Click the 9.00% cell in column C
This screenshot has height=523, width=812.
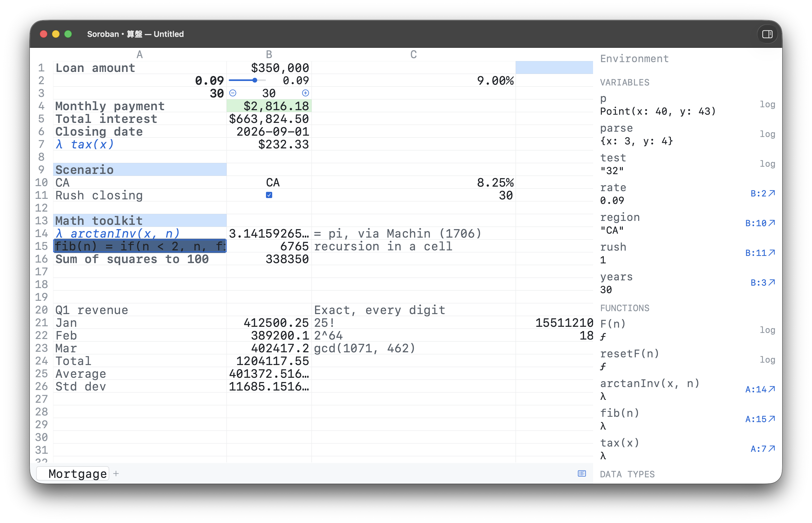point(413,81)
